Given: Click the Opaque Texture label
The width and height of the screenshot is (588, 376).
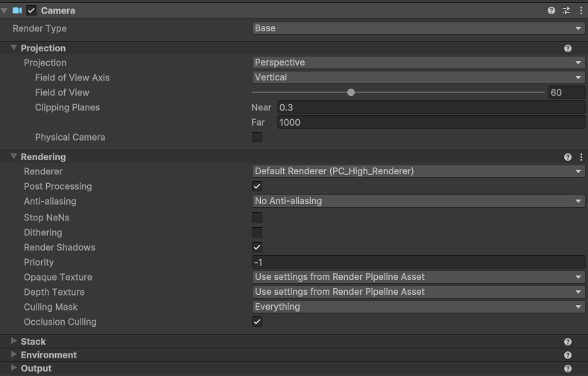Looking at the screenshot, I should click(57, 277).
